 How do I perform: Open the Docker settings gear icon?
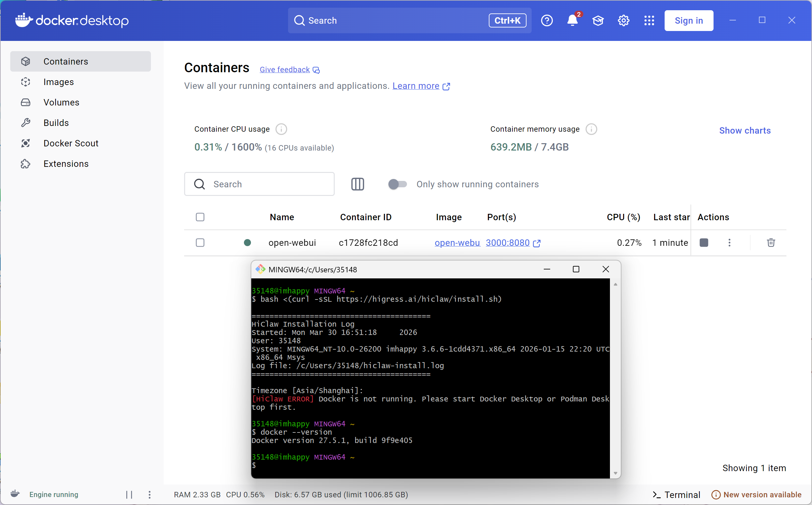pos(623,21)
